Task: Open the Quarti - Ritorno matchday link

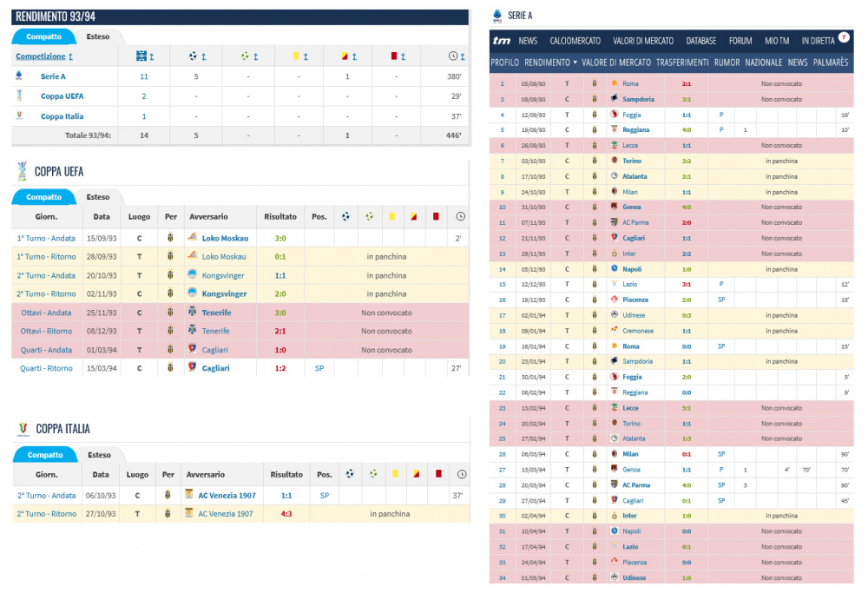Action: pos(47,368)
